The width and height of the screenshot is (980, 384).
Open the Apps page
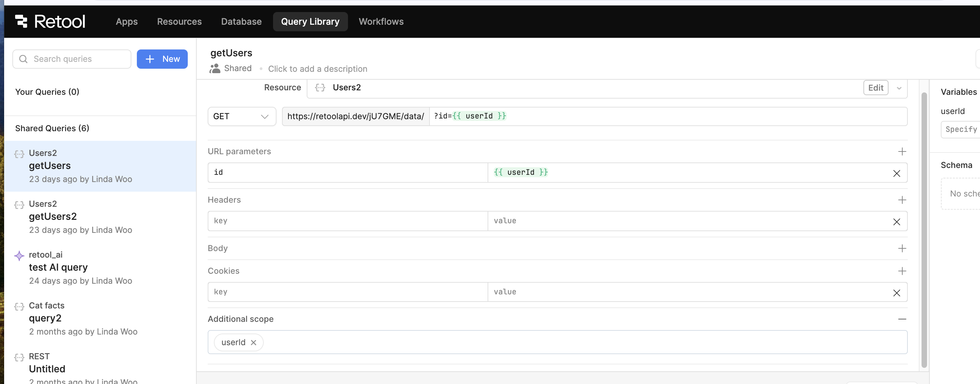click(127, 21)
